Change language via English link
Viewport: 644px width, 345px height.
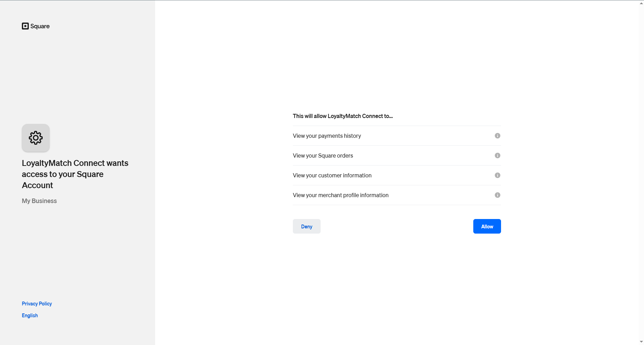pyautogui.click(x=30, y=315)
